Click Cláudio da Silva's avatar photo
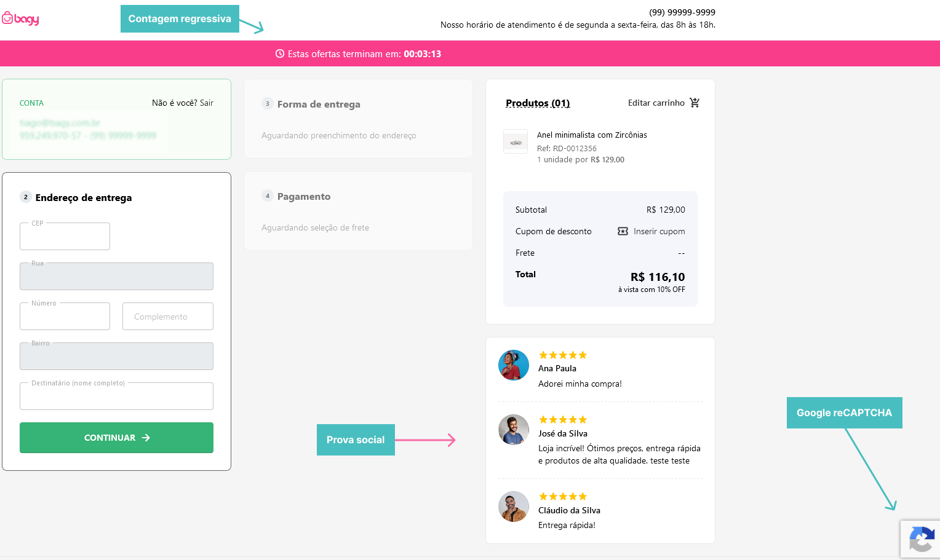 point(514,507)
